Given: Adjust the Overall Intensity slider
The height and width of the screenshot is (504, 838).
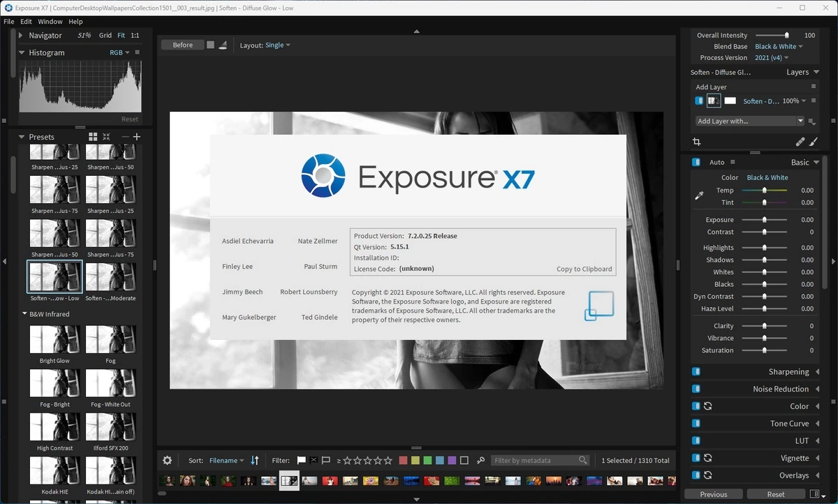Looking at the screenshot, I should [x=772, y=35].
